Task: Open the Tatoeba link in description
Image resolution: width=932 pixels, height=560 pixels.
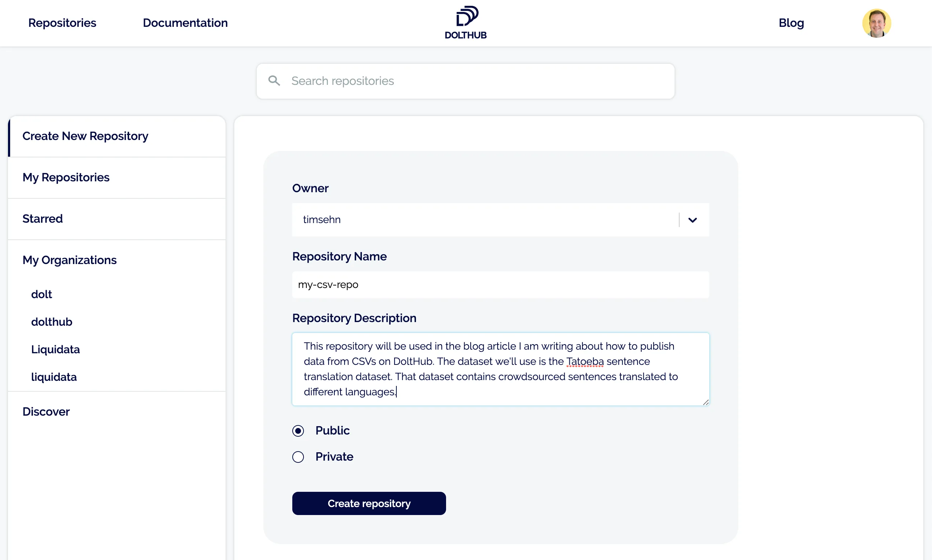Action: tap(584, 361)
